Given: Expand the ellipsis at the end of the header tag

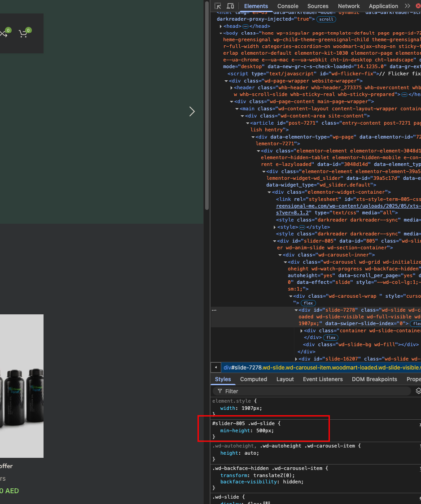Looking at the screenshot, I should click(404, 95).
